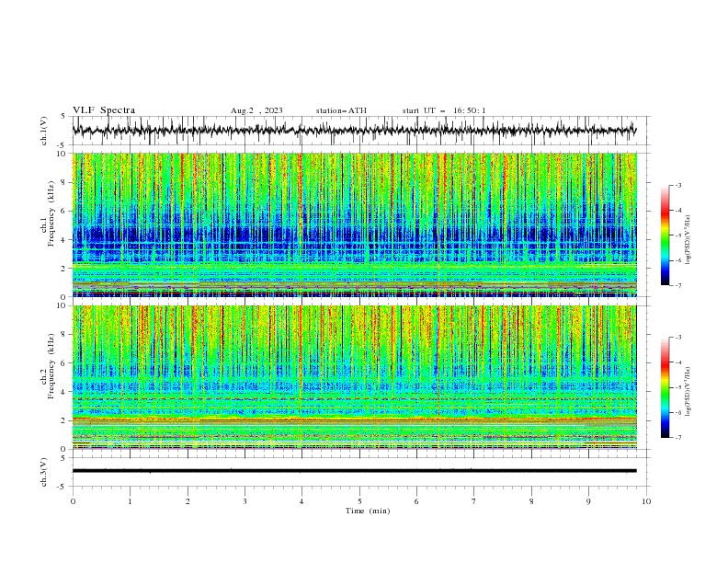Click the "8" kHz tick on ch.2 spectrogram axis
Image resolution: width=728 pixels, height=563 pixels.
64,335
